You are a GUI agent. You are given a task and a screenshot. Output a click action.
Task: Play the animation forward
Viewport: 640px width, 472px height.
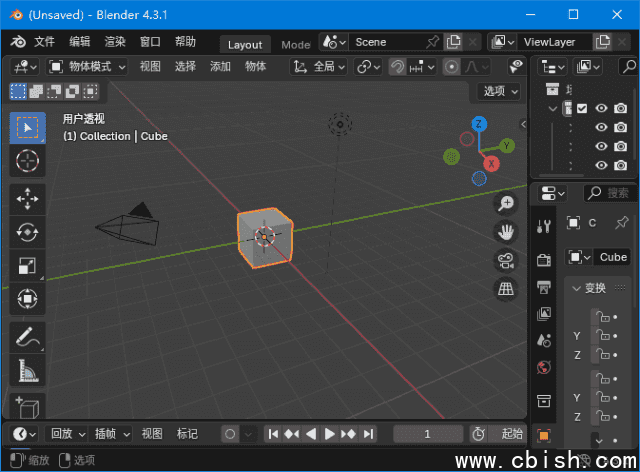coord(329,434)
